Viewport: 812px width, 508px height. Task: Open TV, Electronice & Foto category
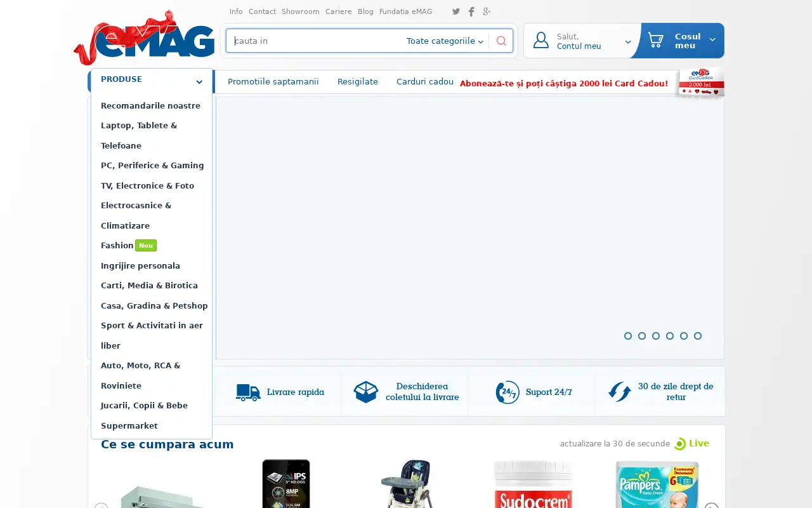click(147, 185)
